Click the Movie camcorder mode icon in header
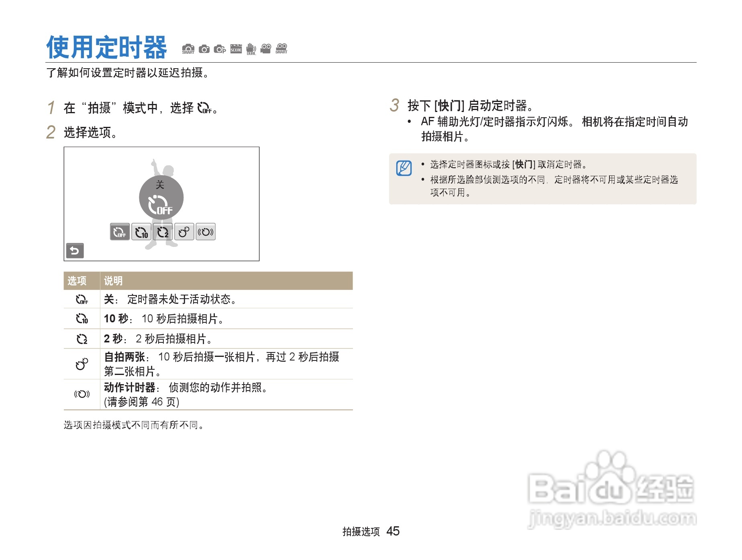 click(266, 49)
